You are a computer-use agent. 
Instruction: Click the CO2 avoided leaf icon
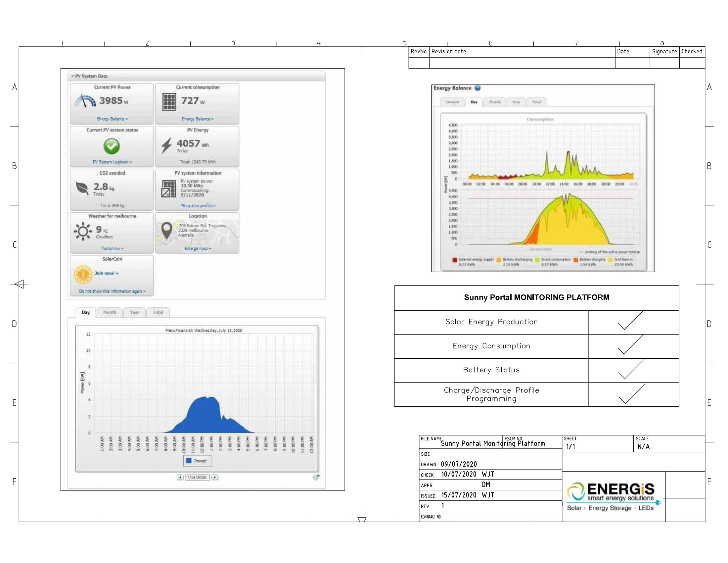(82, 188)
